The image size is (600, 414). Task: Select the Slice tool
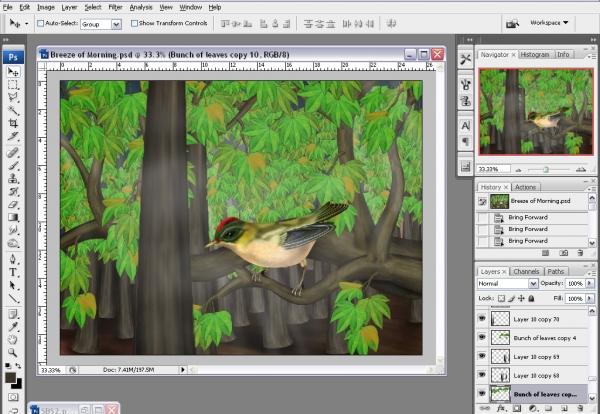coord(13,136)
